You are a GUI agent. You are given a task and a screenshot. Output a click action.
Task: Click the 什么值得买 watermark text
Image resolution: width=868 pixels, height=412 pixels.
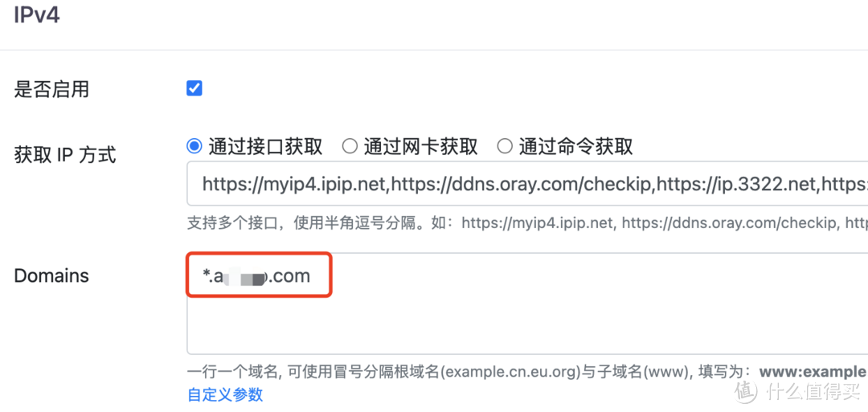[813, 392]
